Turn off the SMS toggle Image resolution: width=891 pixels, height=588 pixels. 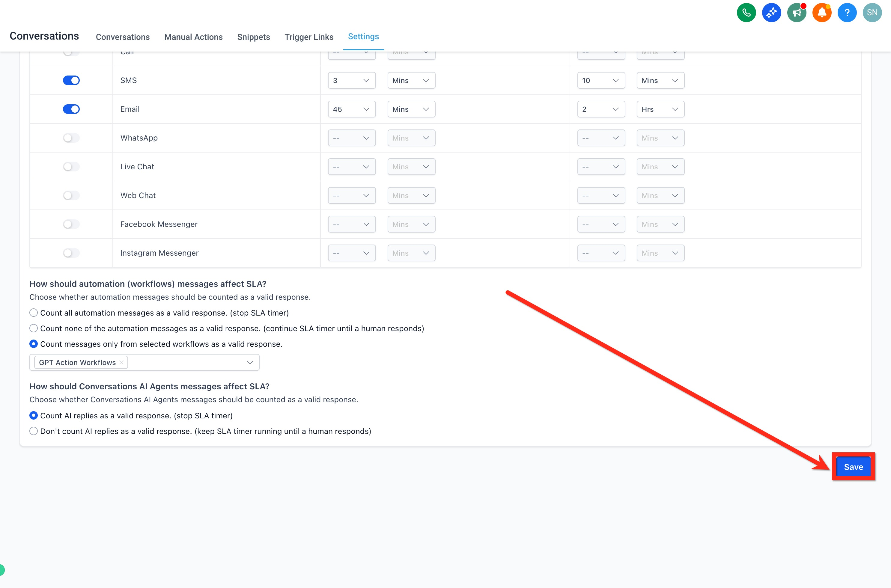click(71, 80)
